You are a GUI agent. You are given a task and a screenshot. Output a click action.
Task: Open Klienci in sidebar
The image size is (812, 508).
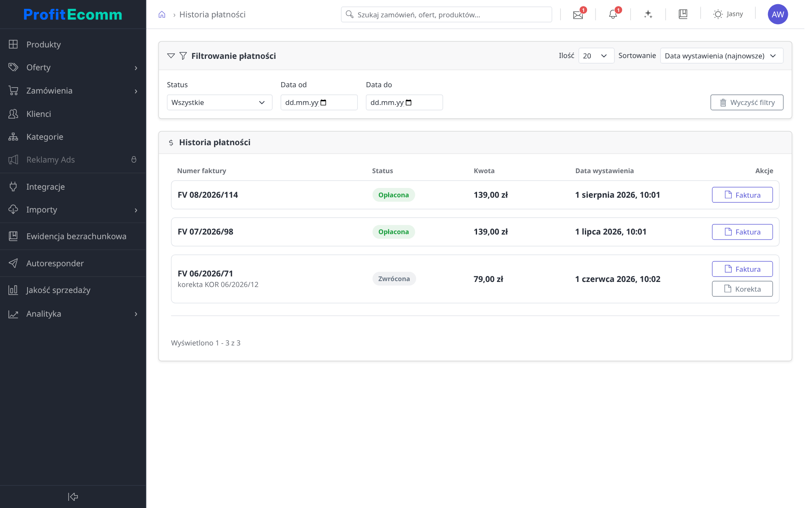pos(73,114)
